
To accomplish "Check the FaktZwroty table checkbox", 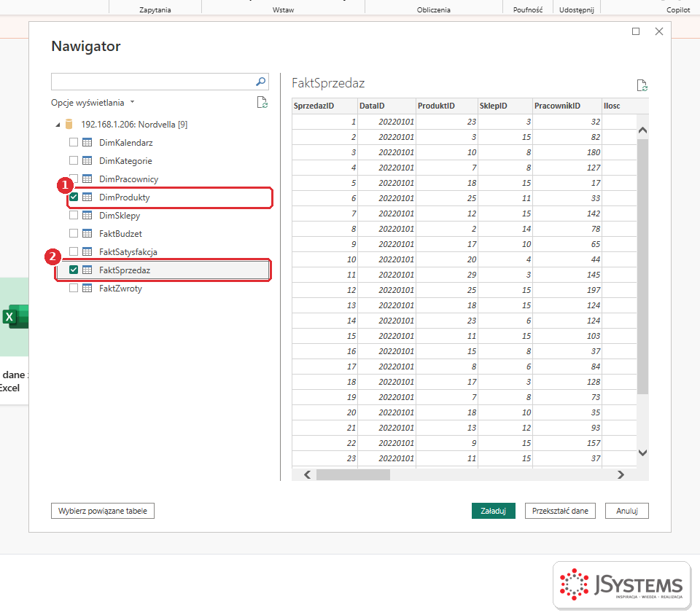I will click(74, 288).
